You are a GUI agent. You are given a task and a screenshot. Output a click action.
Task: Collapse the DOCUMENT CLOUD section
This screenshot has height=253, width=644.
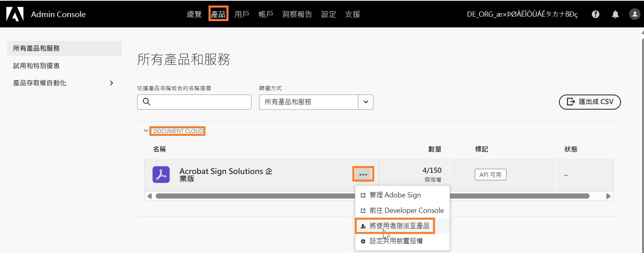(146, 130)
